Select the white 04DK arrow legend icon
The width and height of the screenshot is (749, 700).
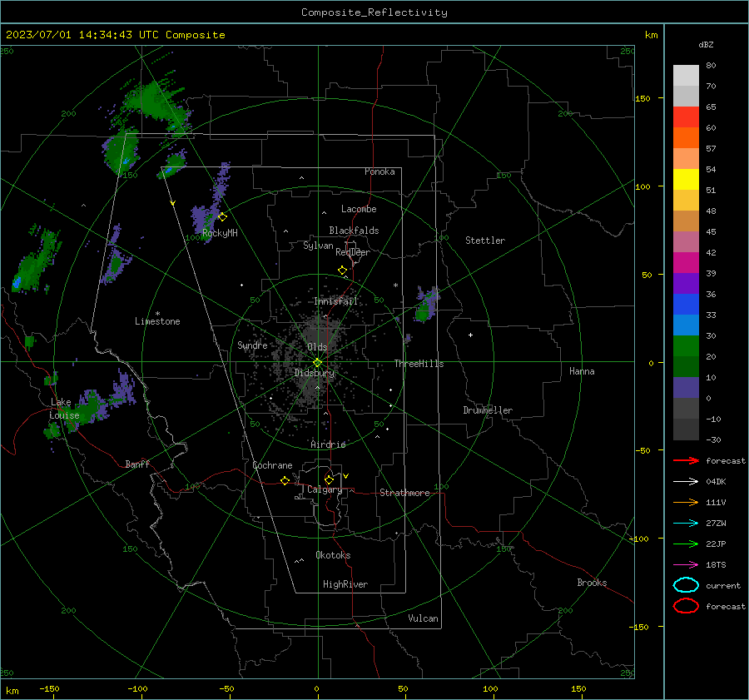point(686,481)
